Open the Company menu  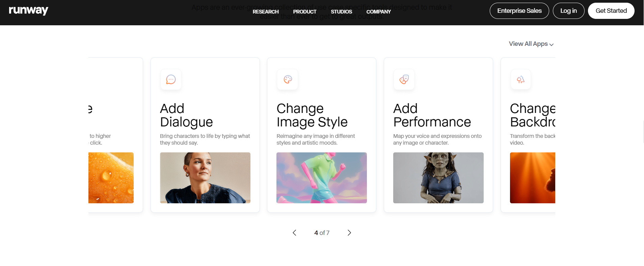click(x=378, y=11)
